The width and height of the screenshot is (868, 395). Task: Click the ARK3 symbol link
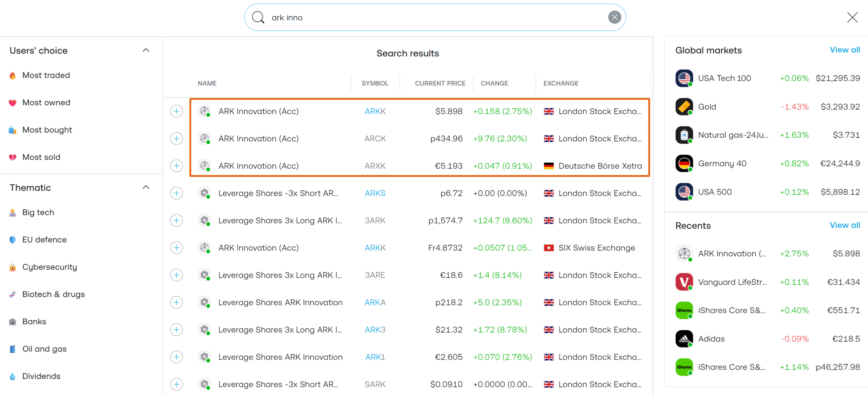click(x=375, y=329)
